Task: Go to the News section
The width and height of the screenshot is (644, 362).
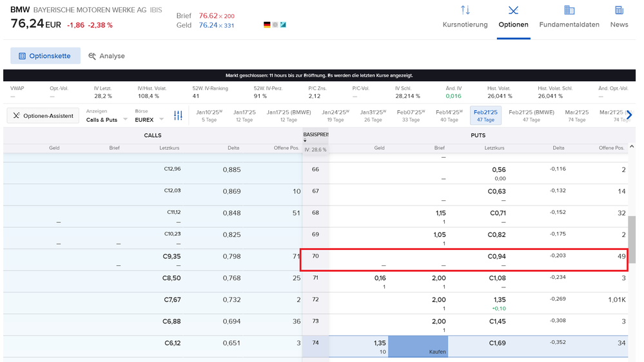Action: tap(619, 17)
